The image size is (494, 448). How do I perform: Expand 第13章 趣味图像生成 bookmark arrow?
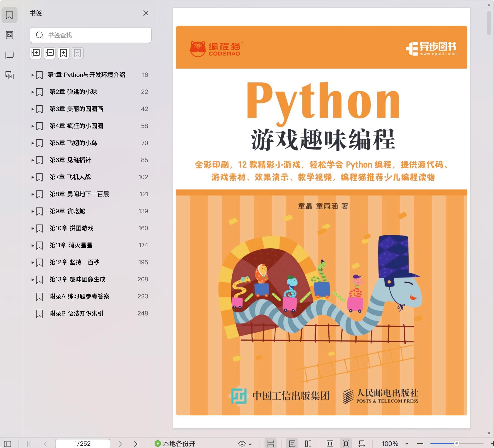(x=33, y=279)
